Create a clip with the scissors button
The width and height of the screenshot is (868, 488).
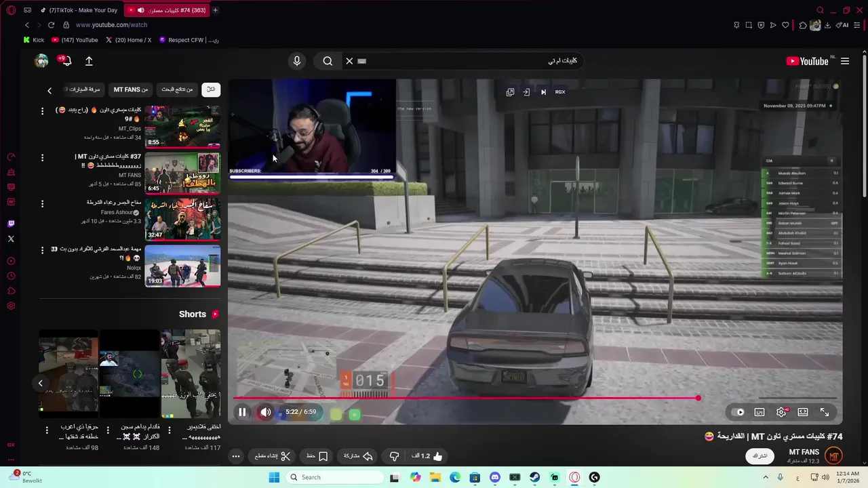point(273,456)
